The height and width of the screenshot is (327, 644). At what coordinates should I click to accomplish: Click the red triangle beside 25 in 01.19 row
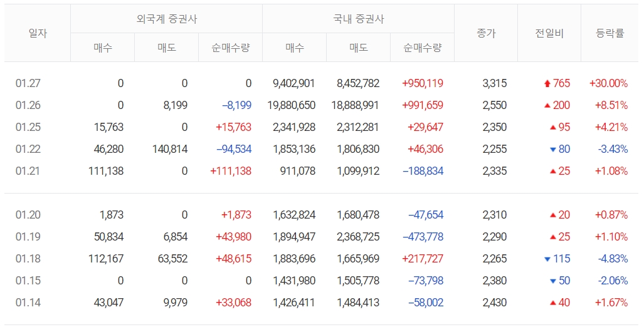pyautogui.click(x=553, y=237)
